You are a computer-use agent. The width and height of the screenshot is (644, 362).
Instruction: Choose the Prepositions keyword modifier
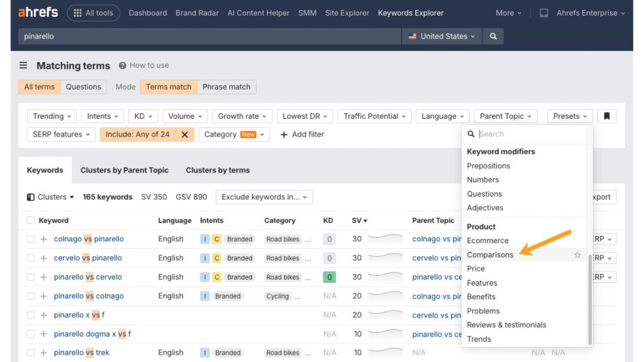488,166
